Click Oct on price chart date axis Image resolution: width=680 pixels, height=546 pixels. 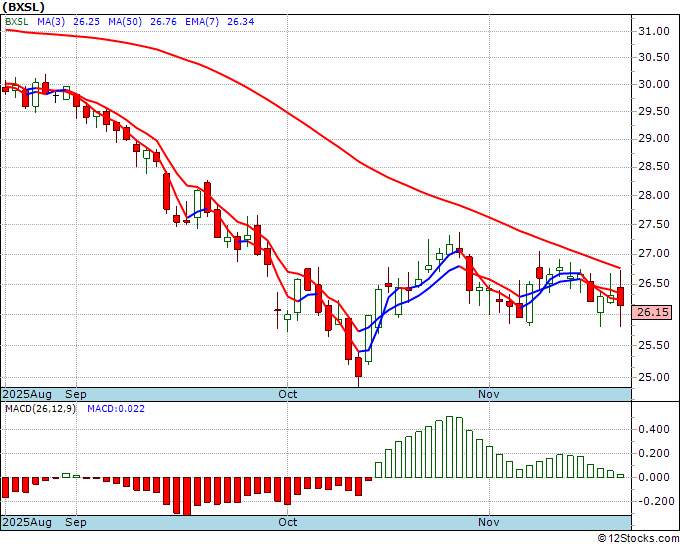(x=288, y=394)
